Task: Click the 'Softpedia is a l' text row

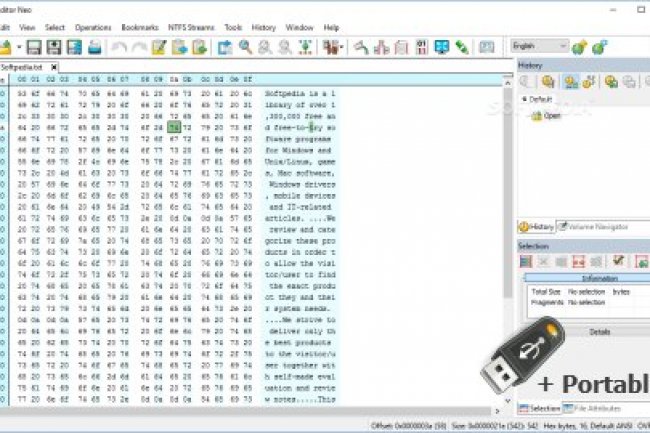Action: [300, 94]
